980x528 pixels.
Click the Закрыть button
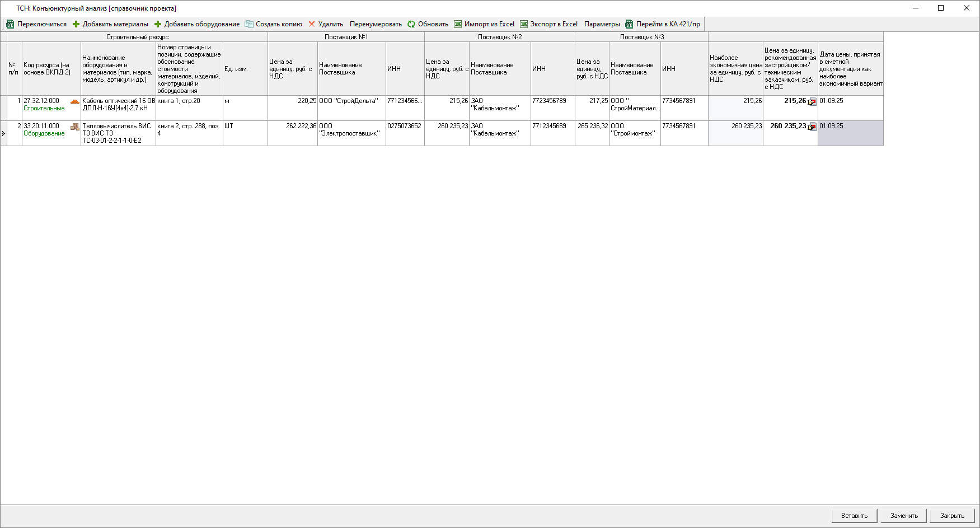tap(952, 516)
